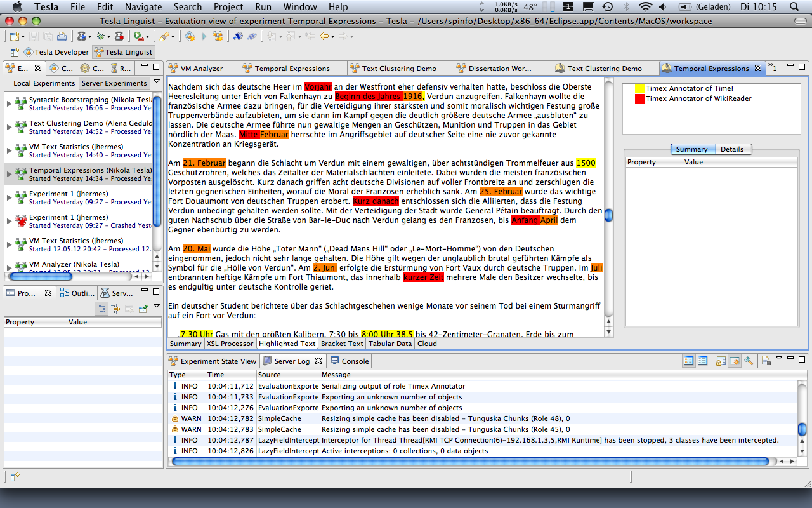Select Server Experiments toggle

pos(114,83)
